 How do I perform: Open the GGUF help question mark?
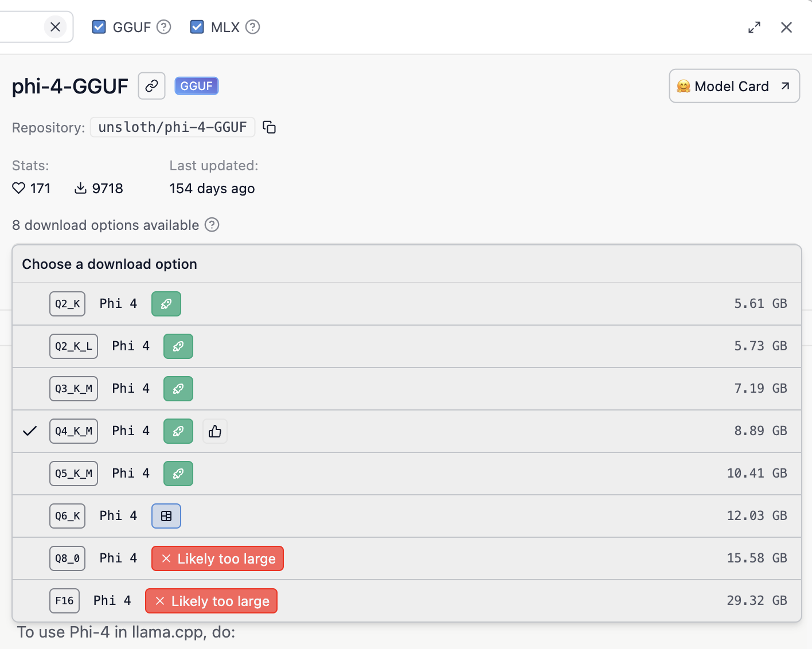[164, 27]
